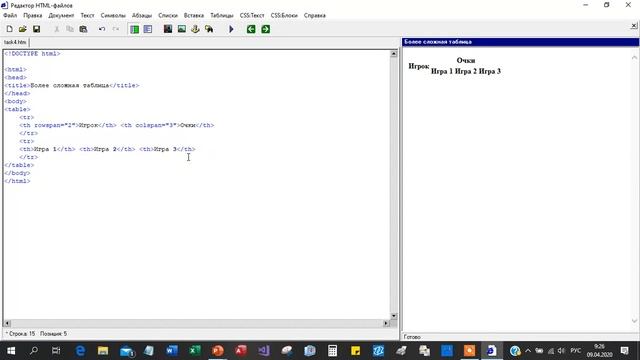Open the Текст menu
The image size is (640, 360).
pyautogui.click(x=87, y=15)
